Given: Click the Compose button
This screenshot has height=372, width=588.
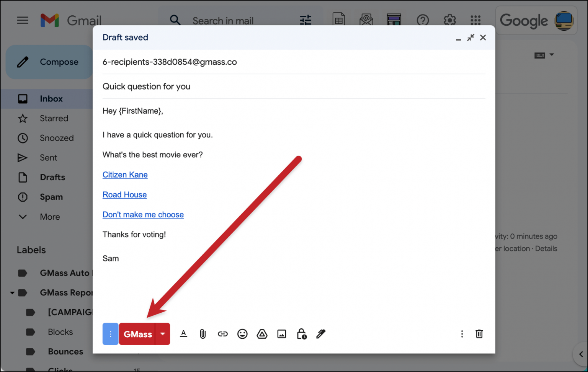Looking at the screenshot, I should 49,62.
